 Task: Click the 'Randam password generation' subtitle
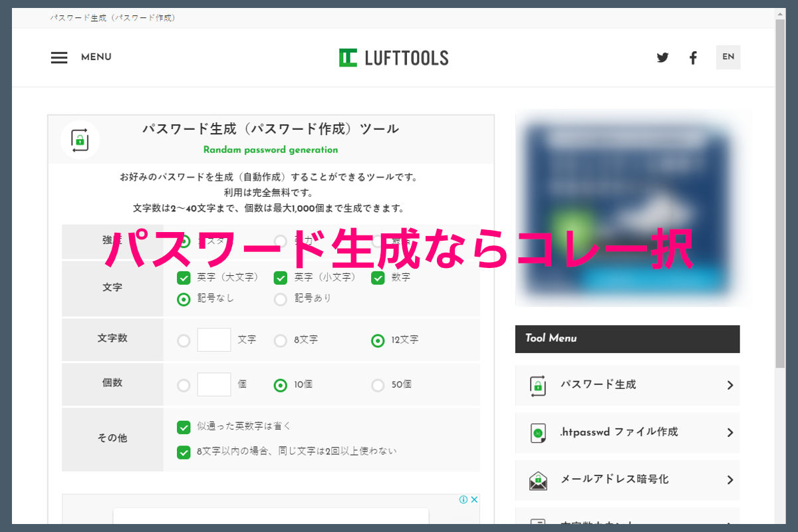(x=271, y=150)
